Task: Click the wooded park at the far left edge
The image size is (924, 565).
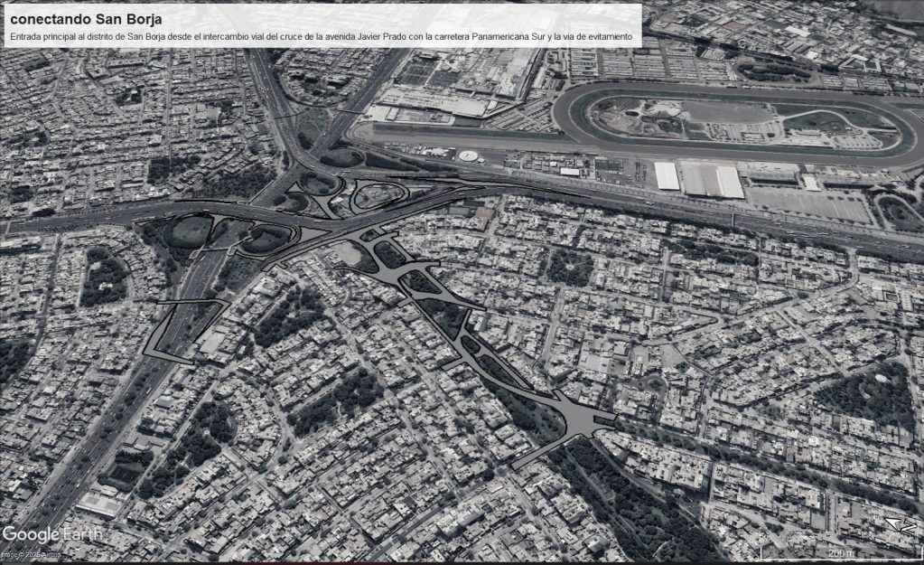Action: coord(103,278)
